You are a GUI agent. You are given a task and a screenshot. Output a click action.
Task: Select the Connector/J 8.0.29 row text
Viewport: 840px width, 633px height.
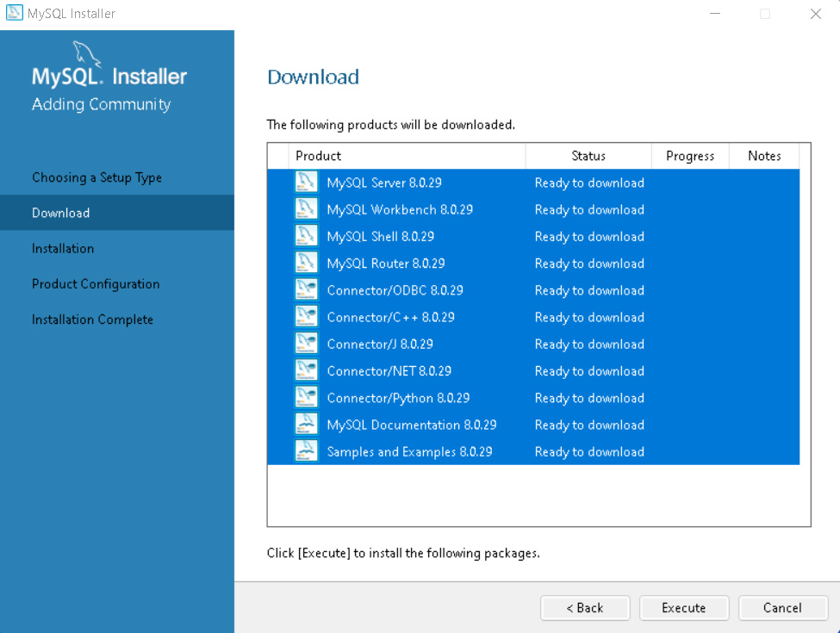click(x=380, y=344)
